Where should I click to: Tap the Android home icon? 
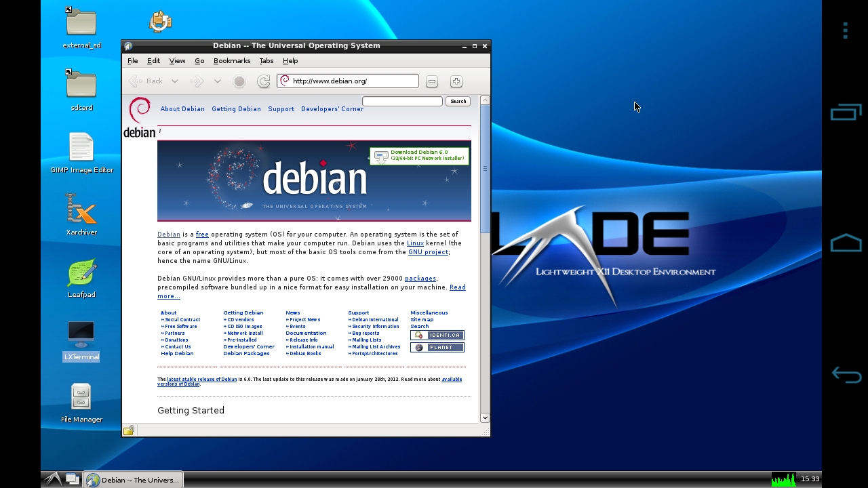846,243
